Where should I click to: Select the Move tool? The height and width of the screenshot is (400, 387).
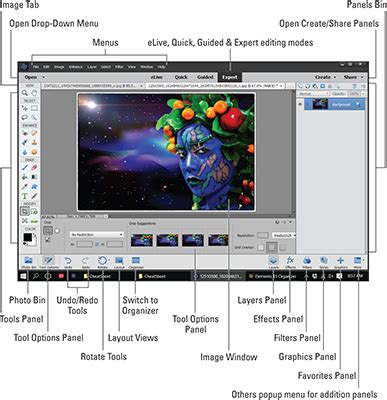[x=25, y=108]
